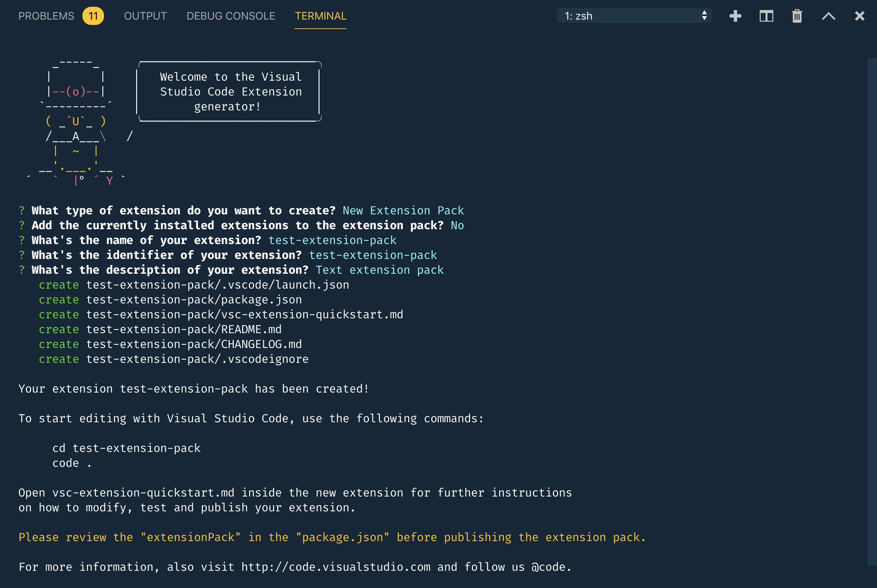Split the terminal pane
Viewport: 877px width, 588px height.
[766, 16]
